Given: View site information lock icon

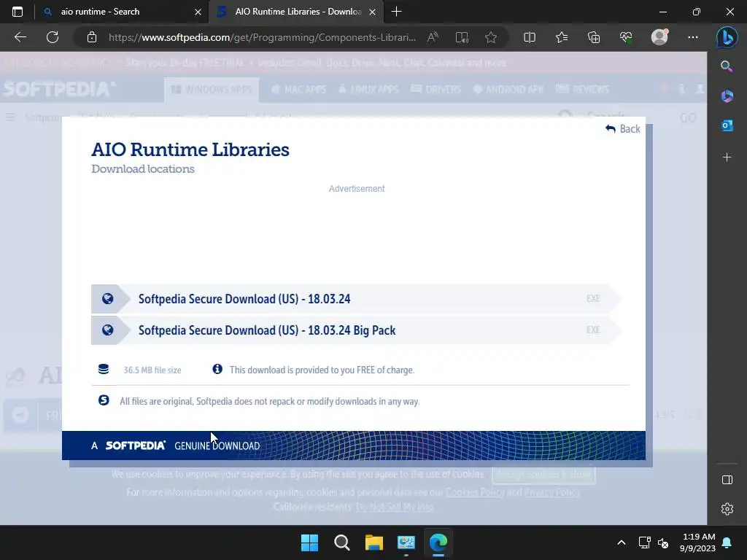Looking at the screenshot, I should pyautogui.click(x=92, y=37).
